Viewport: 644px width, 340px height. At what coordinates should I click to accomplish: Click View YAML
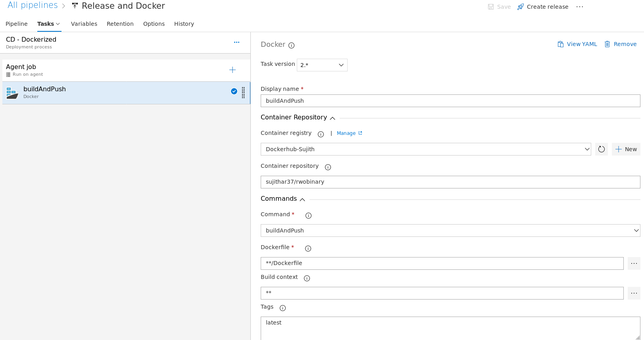(577, 44)
